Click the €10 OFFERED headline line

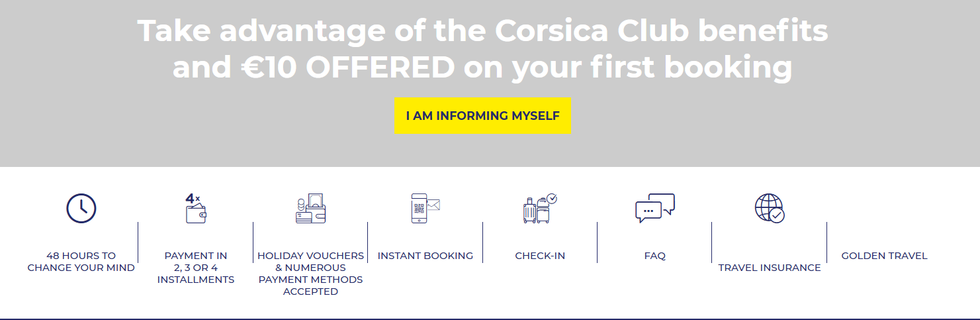[x=482, y=67]
